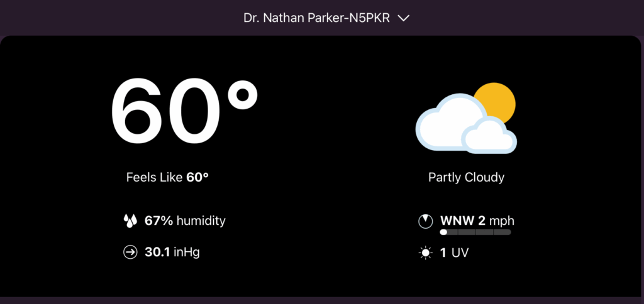644x304 pixels.
Task: Click the white filled end of the wind gauge
Action: 443,232
